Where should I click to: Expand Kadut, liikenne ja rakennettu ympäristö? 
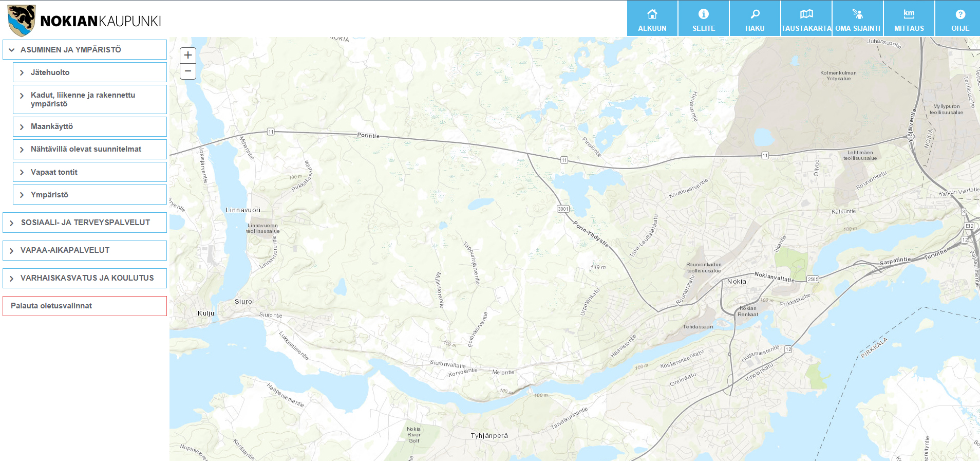tap(90, 100)
